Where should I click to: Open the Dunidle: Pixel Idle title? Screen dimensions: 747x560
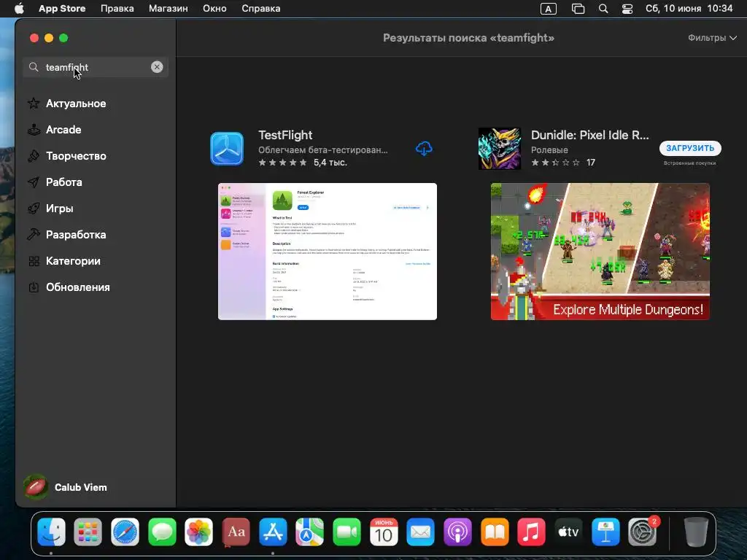coord(589,135)
